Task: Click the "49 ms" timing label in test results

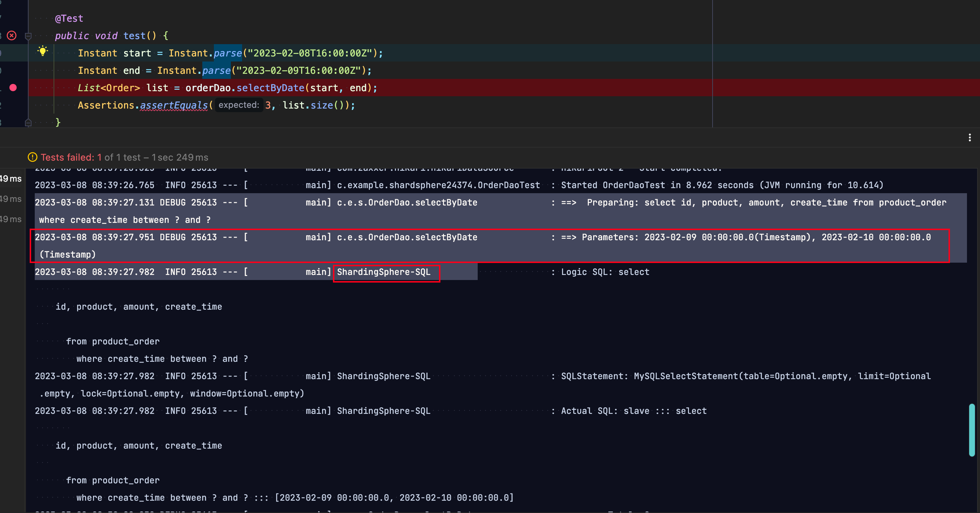Action: pyautogui.click(x=10, y=179)
